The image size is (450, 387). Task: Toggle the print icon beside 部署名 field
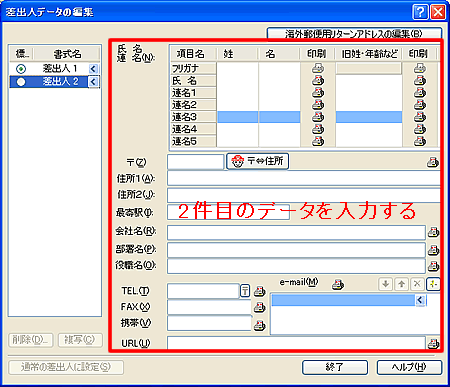[433, 250]
